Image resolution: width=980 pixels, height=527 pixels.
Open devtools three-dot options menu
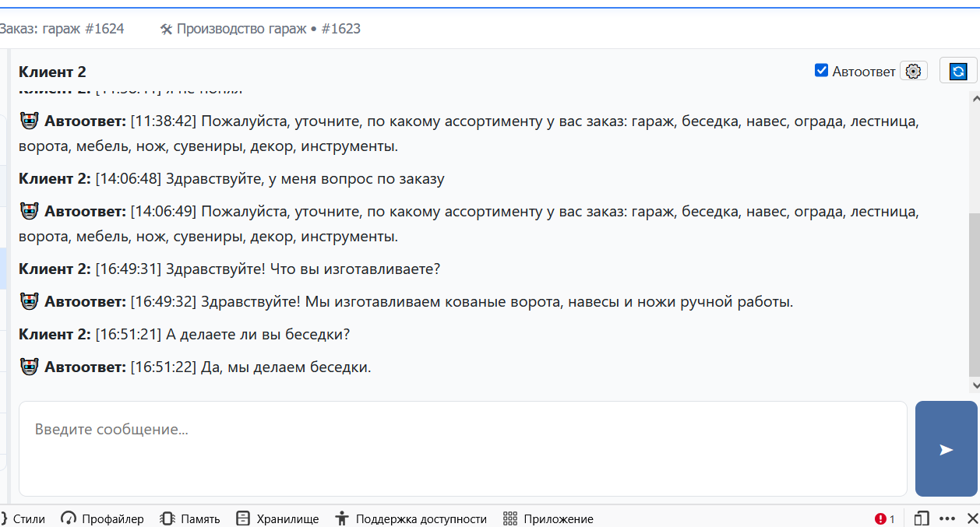point(947,518)
